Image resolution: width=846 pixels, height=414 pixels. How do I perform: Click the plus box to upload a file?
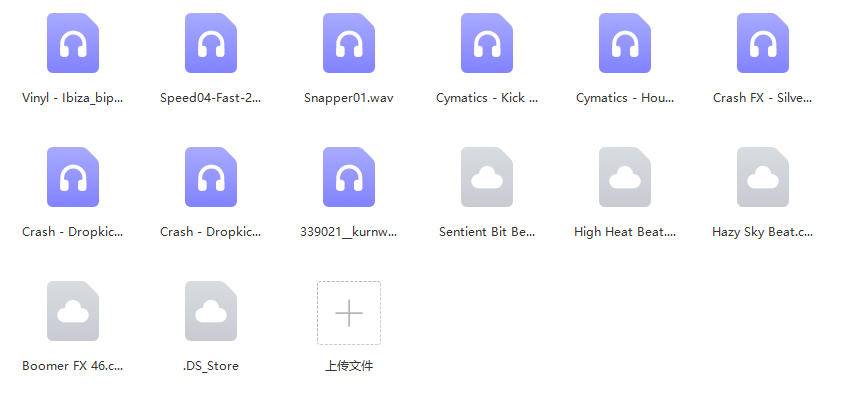[x=349, y=313]
